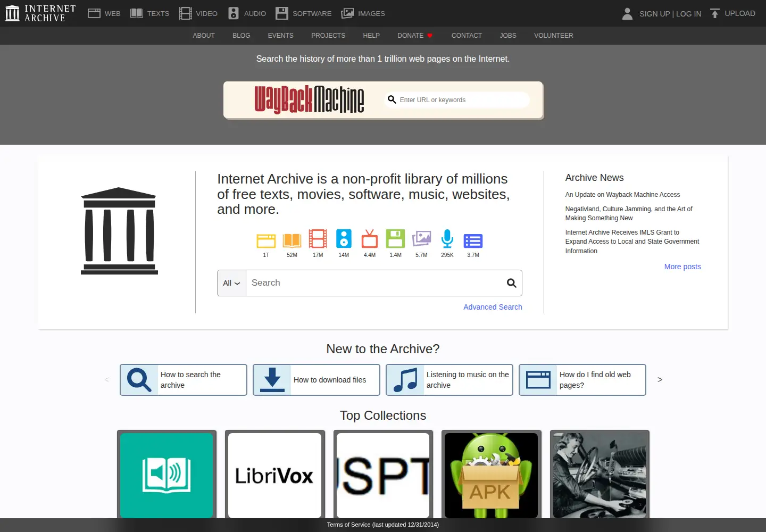
Task: Open the APK Android collection thumbnail
Action: [x=492, y=475]
